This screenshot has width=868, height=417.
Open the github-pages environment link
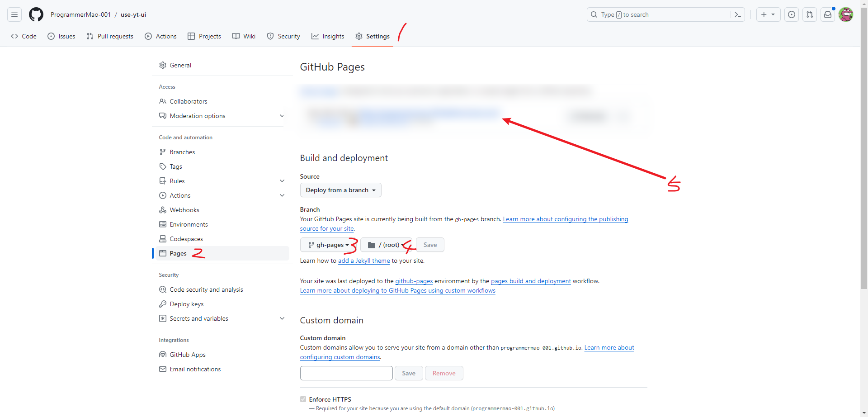(414, 281)
